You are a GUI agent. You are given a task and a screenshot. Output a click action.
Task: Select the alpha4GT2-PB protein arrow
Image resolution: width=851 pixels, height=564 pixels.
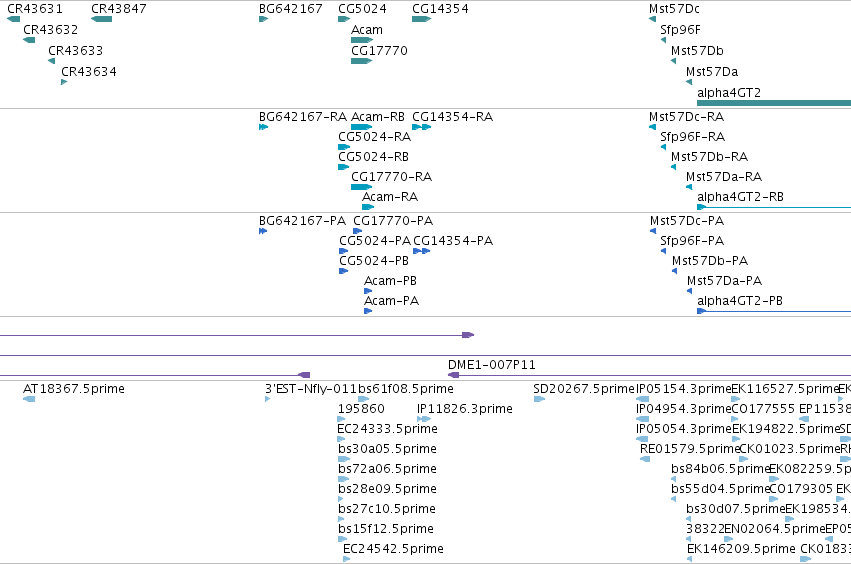(702, 311)
